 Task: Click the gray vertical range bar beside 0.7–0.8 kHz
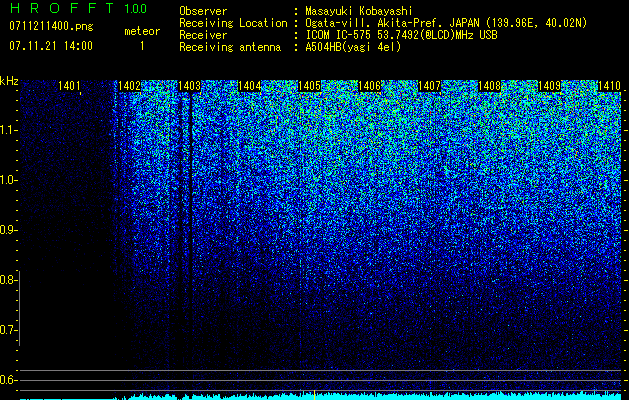click(x=19, y=308)
